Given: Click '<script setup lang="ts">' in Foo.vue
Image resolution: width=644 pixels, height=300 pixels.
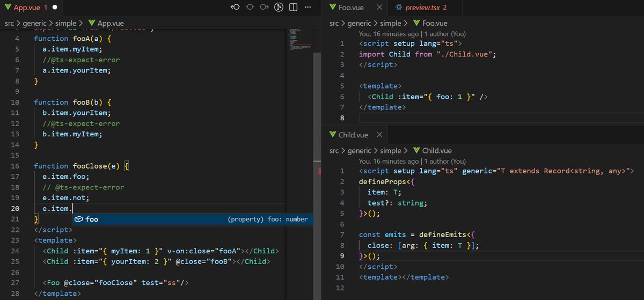Looking at the screenshot, I should pyautogui.click(x=410, y=43).
